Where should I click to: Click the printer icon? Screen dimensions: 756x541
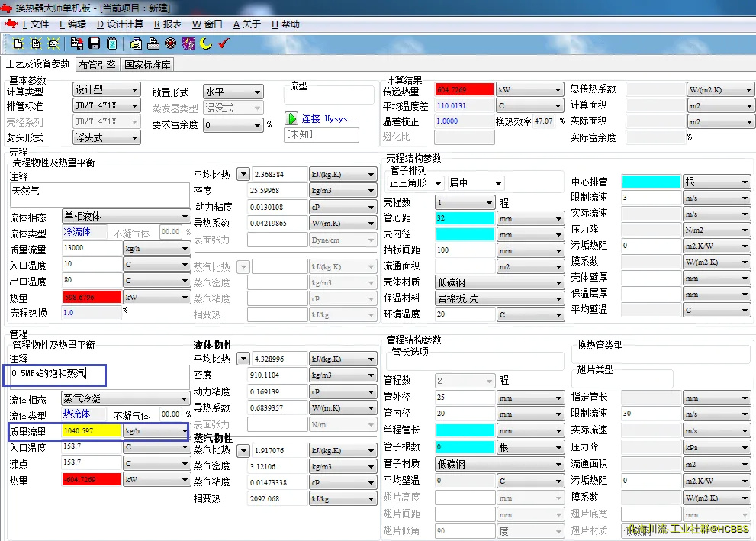tap(153, 44)
